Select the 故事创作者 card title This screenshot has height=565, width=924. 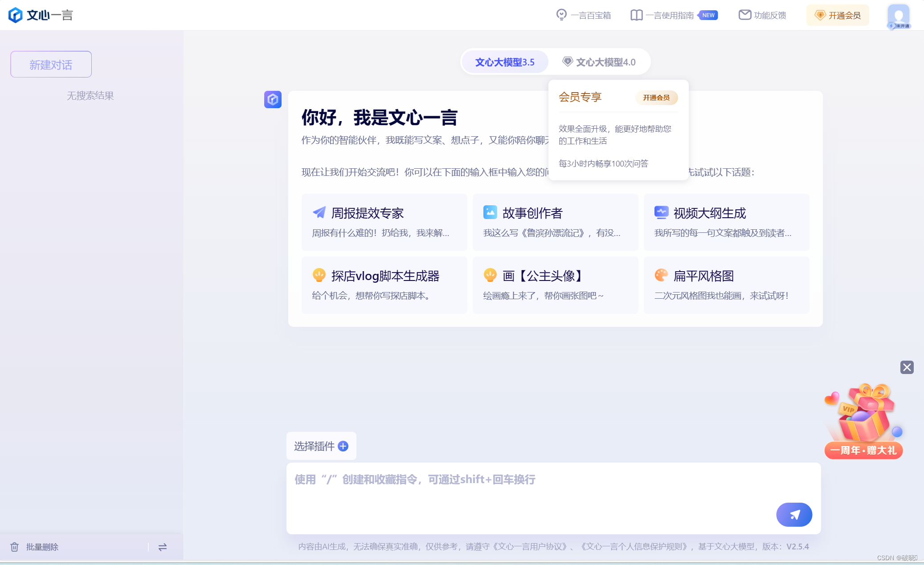[x=532, y=213]
